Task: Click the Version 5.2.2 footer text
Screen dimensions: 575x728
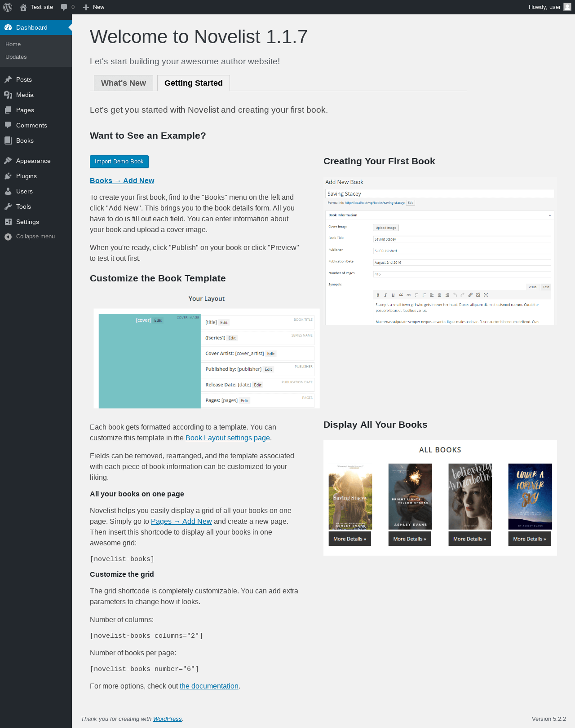Action: coord(549,719)
